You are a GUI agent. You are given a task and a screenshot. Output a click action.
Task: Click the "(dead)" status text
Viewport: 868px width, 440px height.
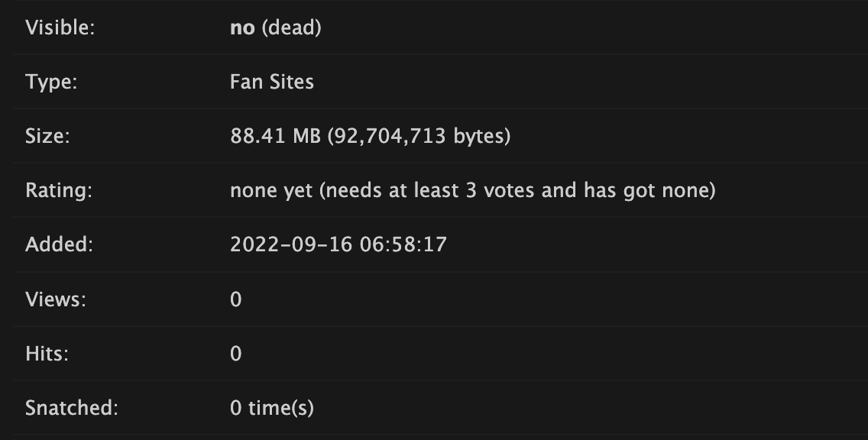click(291, 27)
